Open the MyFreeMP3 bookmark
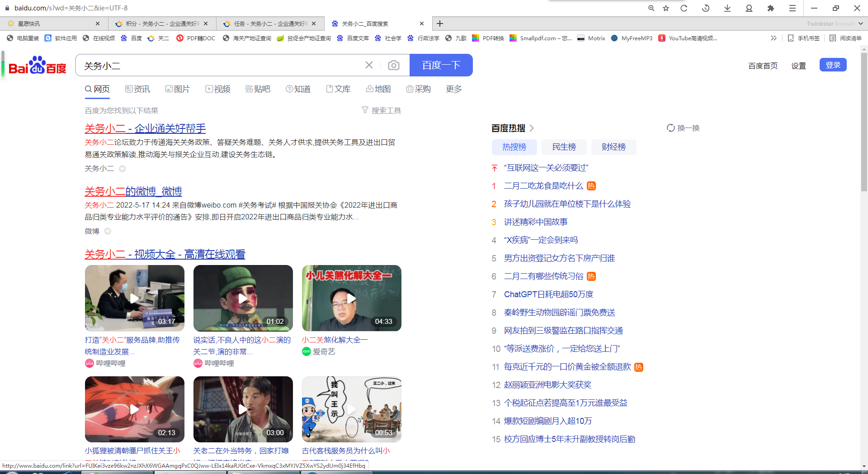The image size is (868, 474). pyautogui.click(x=632, y=38)
